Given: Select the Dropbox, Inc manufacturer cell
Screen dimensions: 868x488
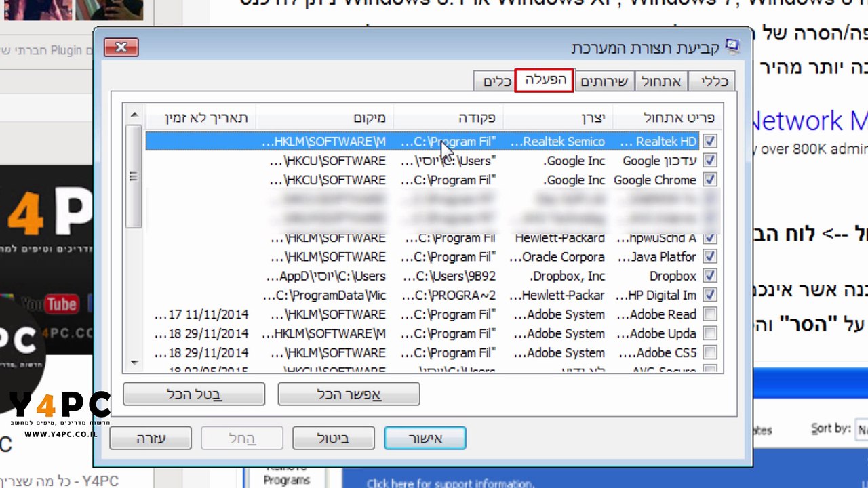Looking at the screenshot, I should [568, 276].
